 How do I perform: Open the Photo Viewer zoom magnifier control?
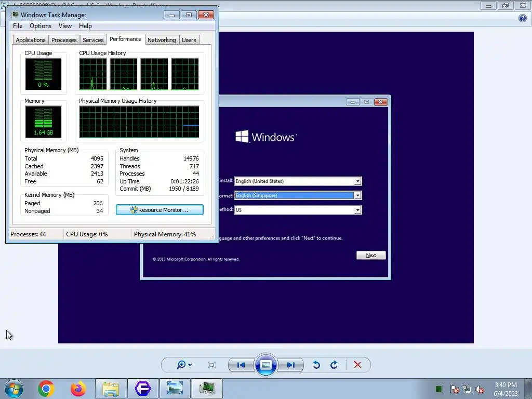[x=181, y=365]
